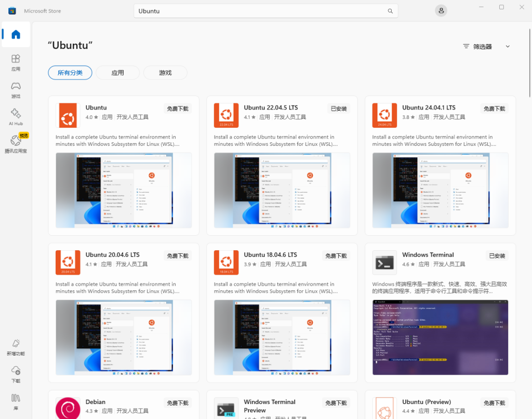Image resolution: width=532 pixels, height=419 pixels.
Task: Click the Ubuntu 22.04.5 LTS screenshot preview
Action: (x=282, y=191)
